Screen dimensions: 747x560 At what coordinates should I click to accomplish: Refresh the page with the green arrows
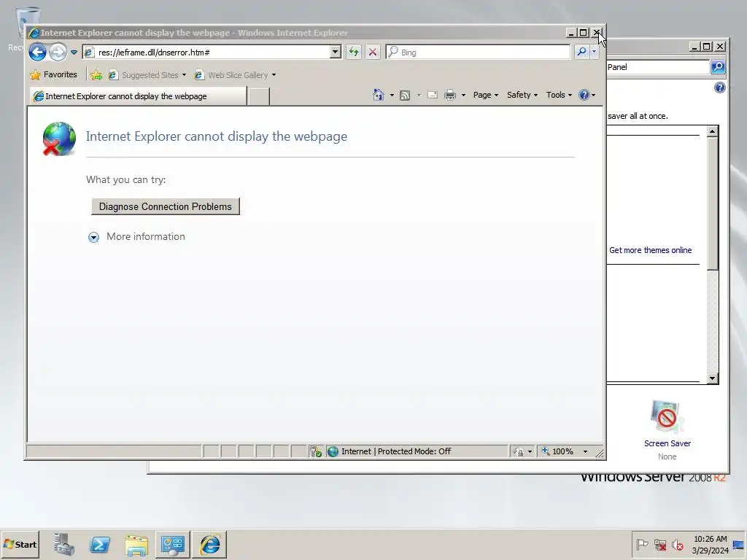(x=354, y=52)
